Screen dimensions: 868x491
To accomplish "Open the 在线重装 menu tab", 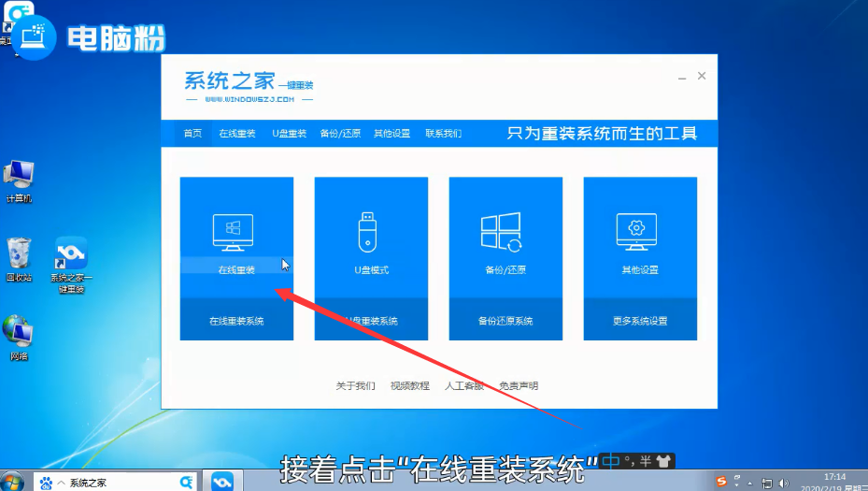I will coord(237,133).
